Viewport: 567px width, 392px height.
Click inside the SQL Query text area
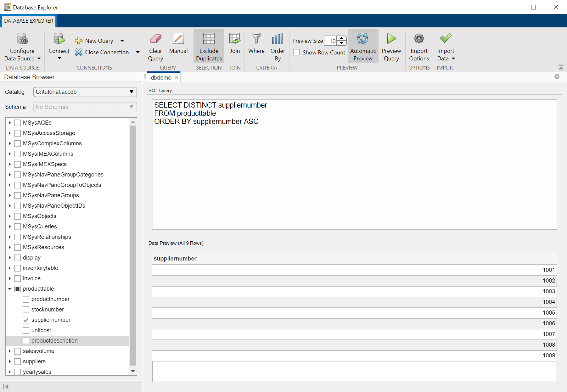[354, 165]
